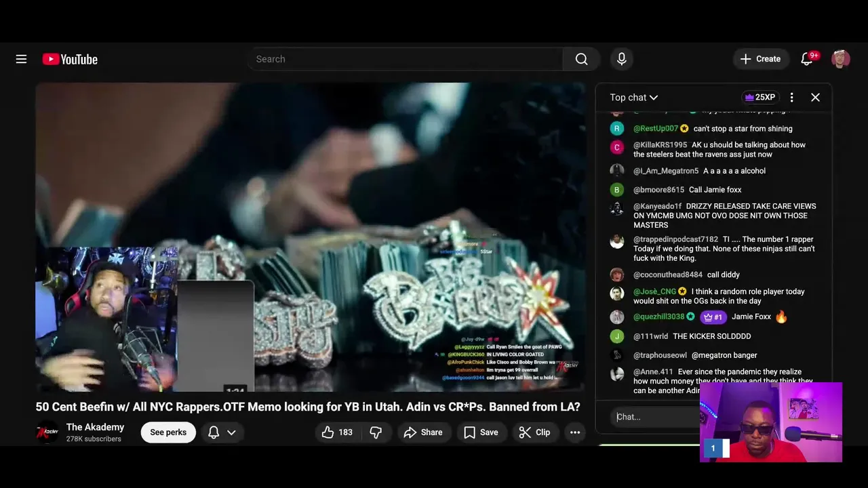The image size is (868, 488).
Task: Save video to playlist
Action: click(x=481, y=432)
